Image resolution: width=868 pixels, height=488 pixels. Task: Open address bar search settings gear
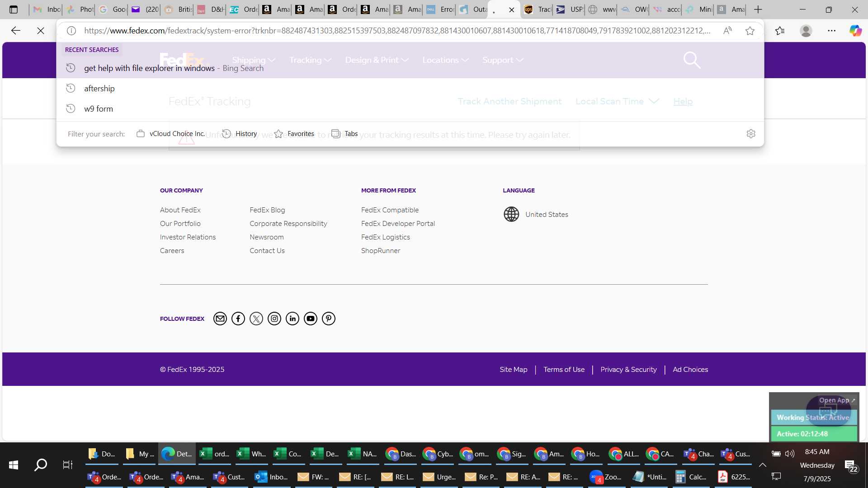[751, 134]
